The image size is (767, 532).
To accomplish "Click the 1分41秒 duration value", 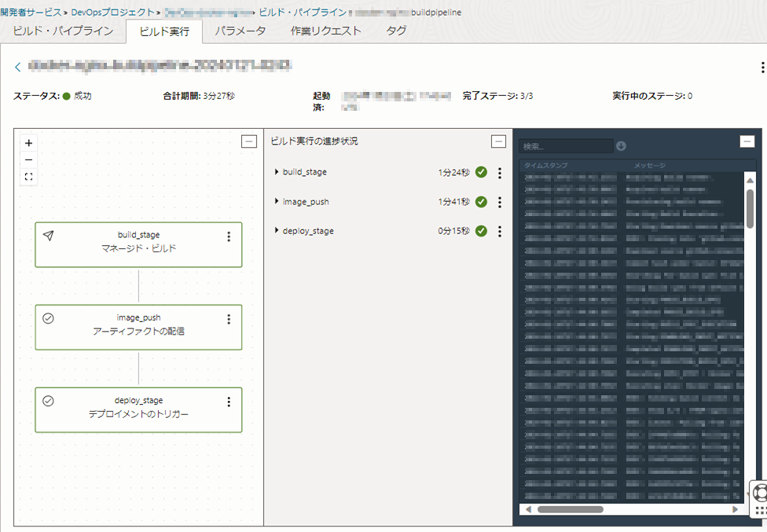I will [454, 202].
